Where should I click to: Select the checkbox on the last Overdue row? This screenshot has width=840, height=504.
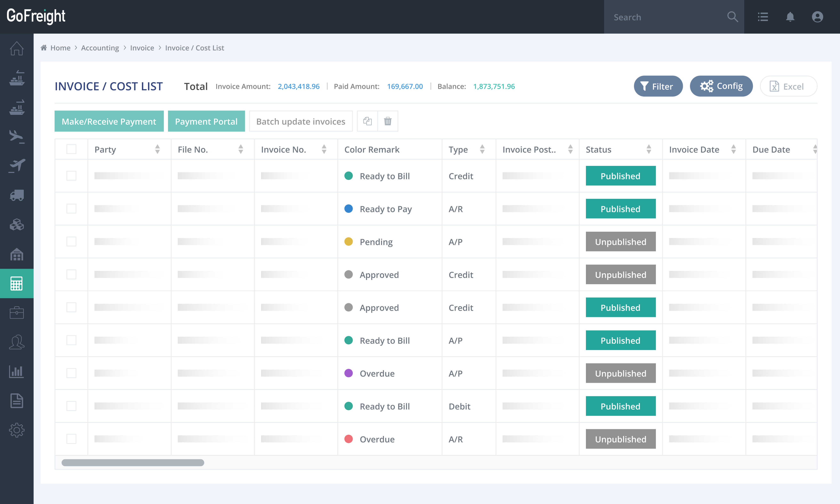tap(71, 439)
